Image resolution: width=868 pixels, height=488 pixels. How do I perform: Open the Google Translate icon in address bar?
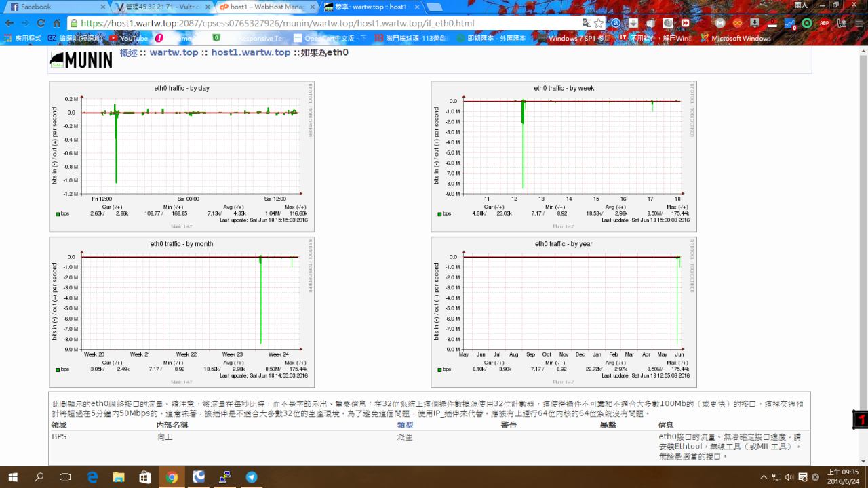(x=586, y=23)
